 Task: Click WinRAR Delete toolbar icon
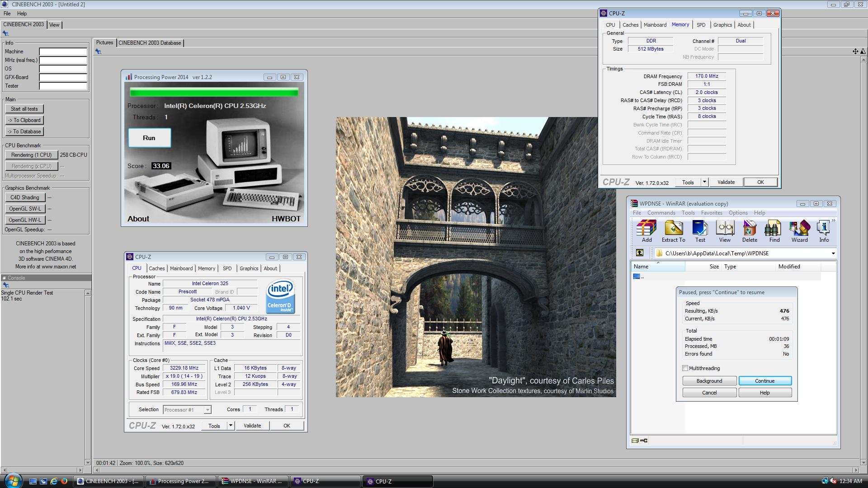pyautogui.click(x=750, y=231)
